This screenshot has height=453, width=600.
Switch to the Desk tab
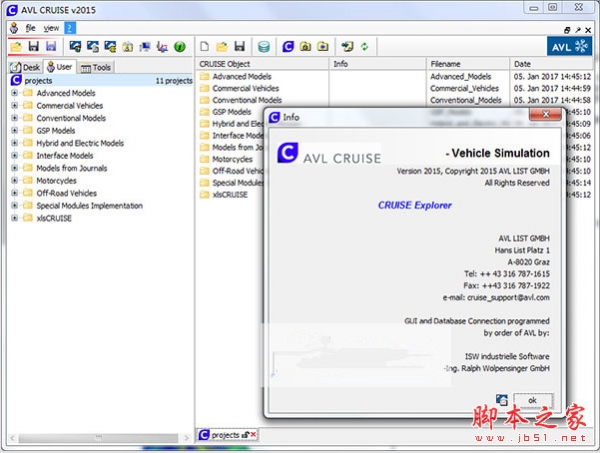point(26,67)
